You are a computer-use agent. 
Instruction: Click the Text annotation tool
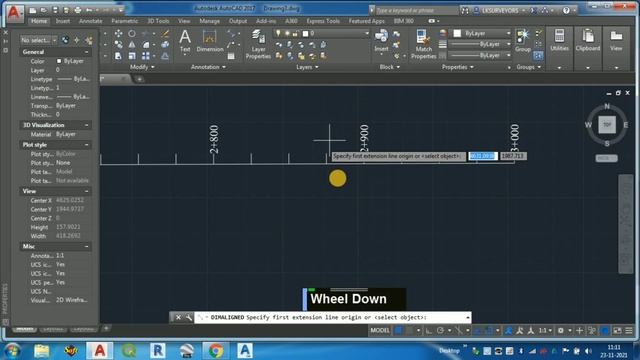coord(185,41)
